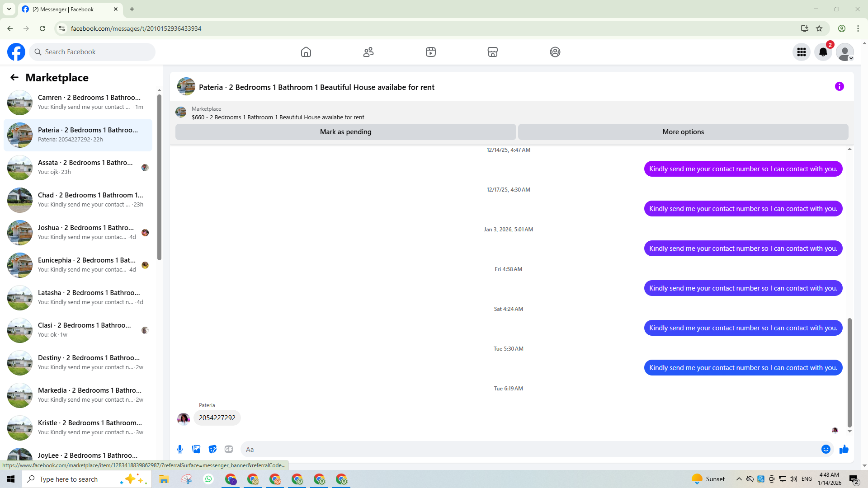
Task: Attach a photo using the image icon
Action: point(196,449)
